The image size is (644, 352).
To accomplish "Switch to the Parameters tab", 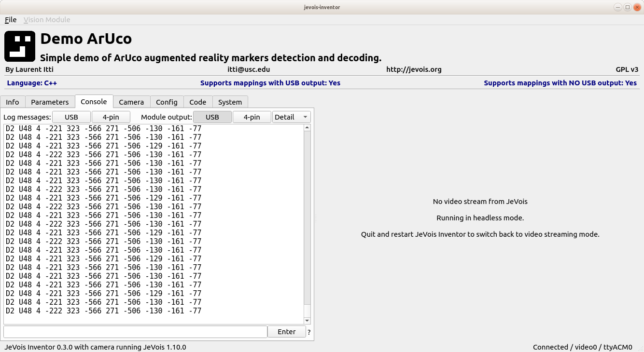I will (50, 102).
